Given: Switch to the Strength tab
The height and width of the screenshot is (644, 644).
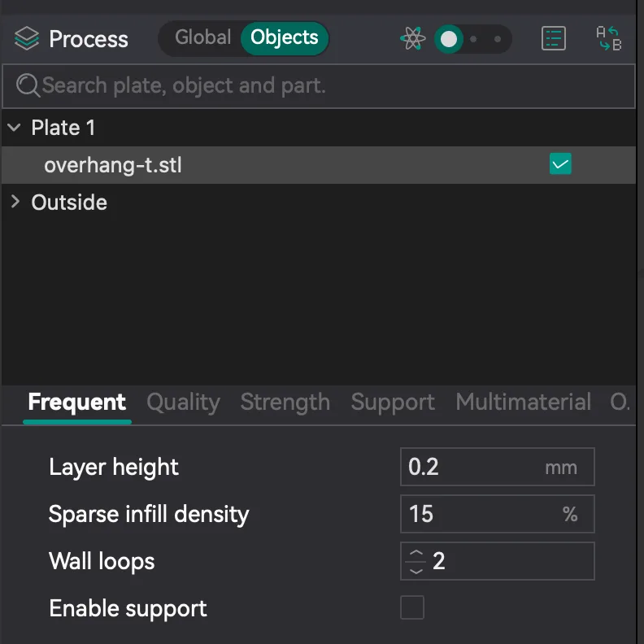Looking at the screenshot, I should 285,402.
